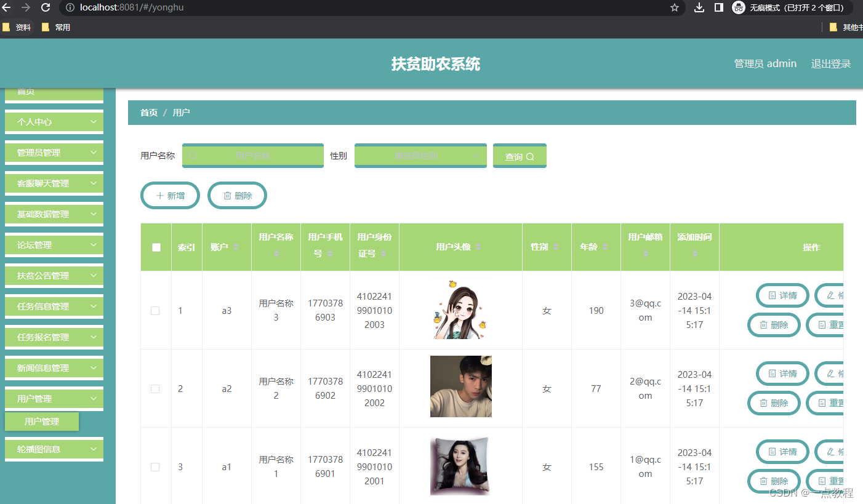Sort by 用户名称 column arrows
The height and width of the screenshot is (504, 863).
pyautogui.click(x=276, y=253)
